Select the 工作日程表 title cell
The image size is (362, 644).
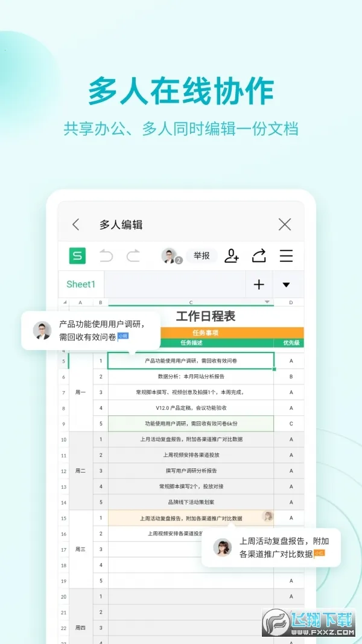205,316
